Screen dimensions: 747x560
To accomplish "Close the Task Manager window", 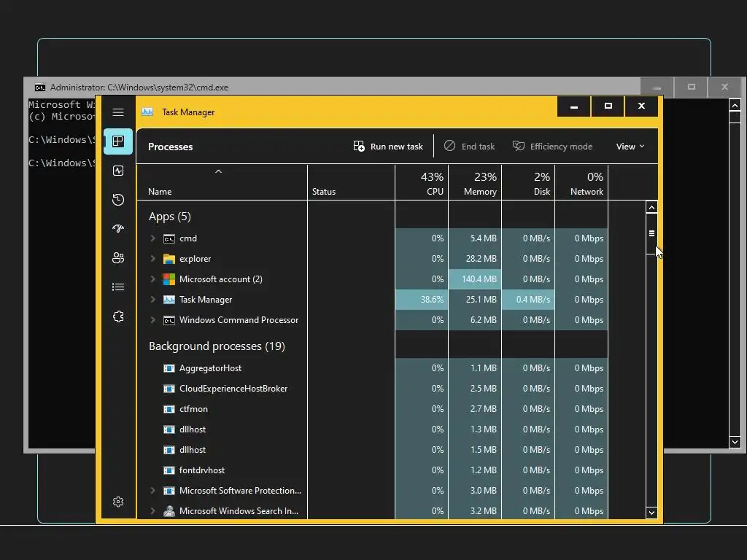I will pyautogui.click(x=641, y=106).
